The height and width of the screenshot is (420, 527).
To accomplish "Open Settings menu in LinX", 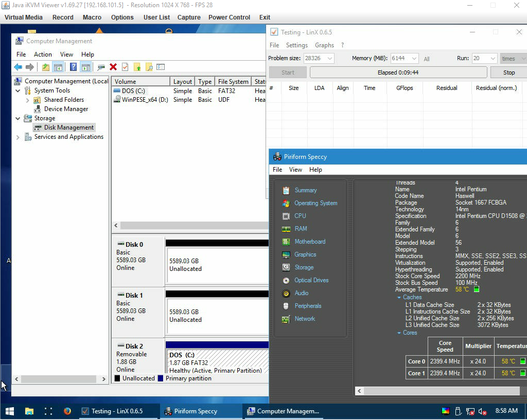I will tap(297, 45).
